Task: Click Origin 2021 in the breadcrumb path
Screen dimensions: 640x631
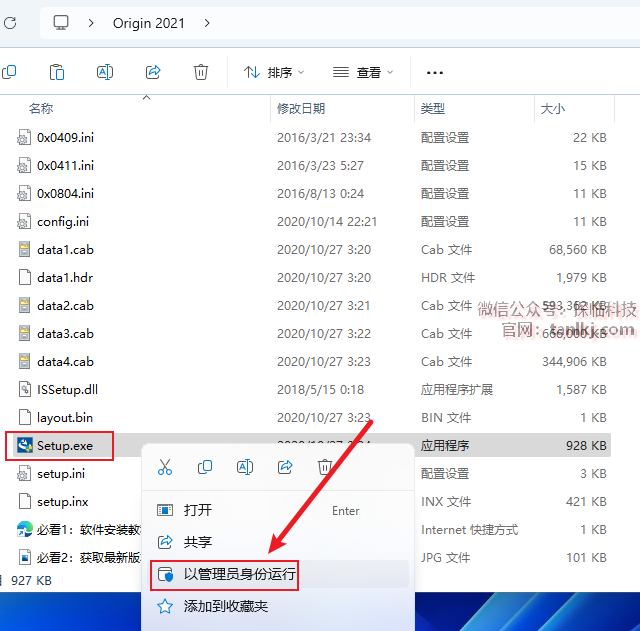Action: pos(148,22)
